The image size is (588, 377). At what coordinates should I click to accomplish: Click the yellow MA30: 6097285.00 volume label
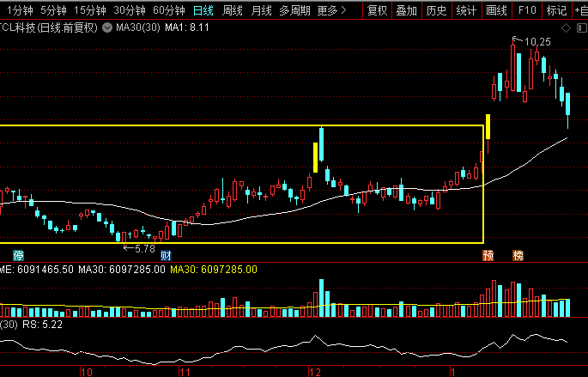214,270
